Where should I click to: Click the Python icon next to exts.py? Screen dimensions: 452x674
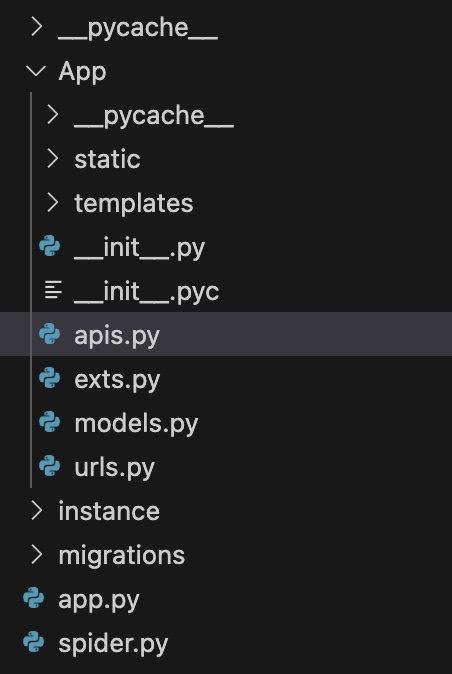point(50,378)
